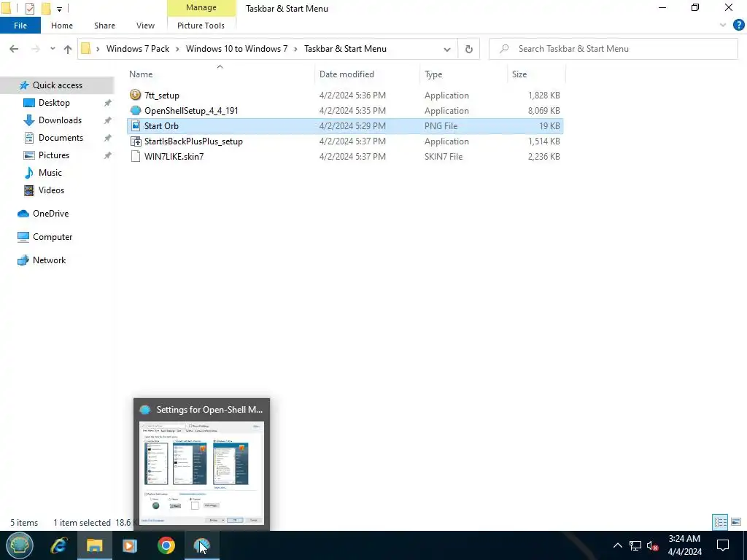
Task: Open the address bar history dropdown
Action: click(447, 49)
